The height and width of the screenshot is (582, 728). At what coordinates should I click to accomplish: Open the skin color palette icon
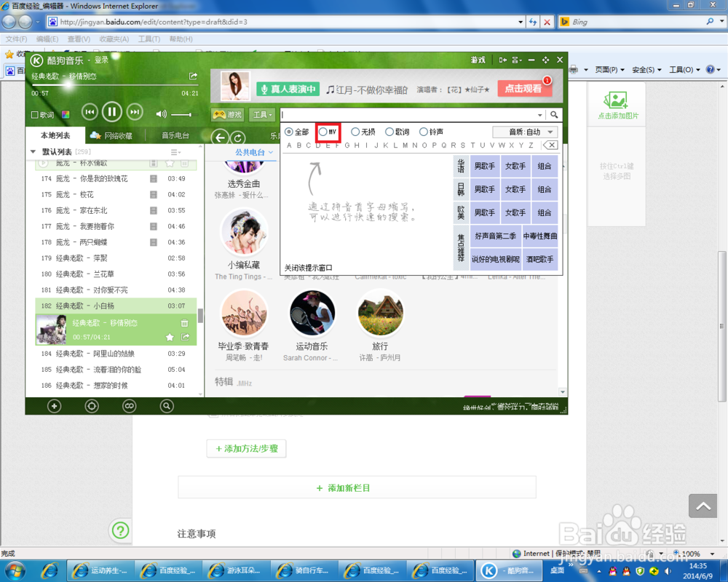tap(66, 115)
